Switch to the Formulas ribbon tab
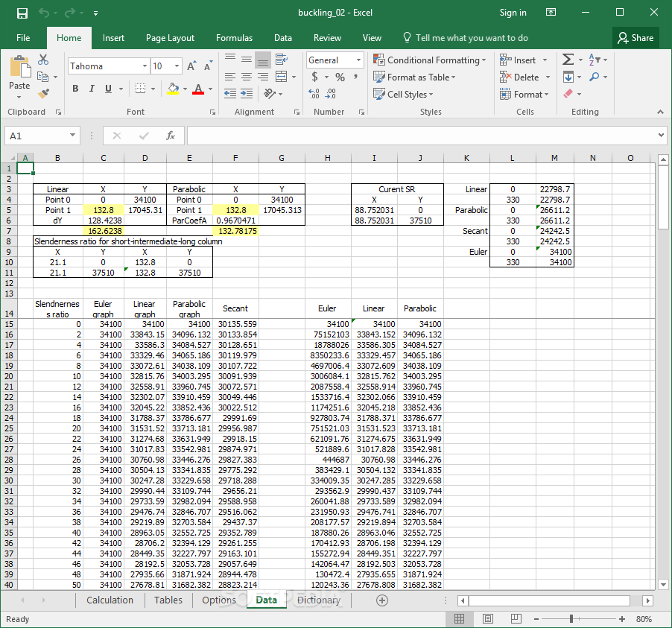This screenshot has height=628, width=672. coord(234,38)
